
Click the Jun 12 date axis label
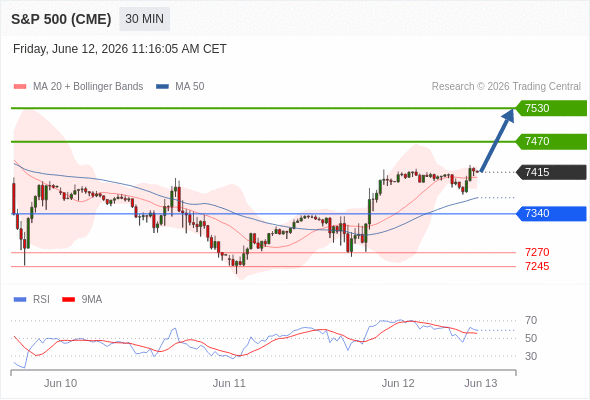point(398,383)
